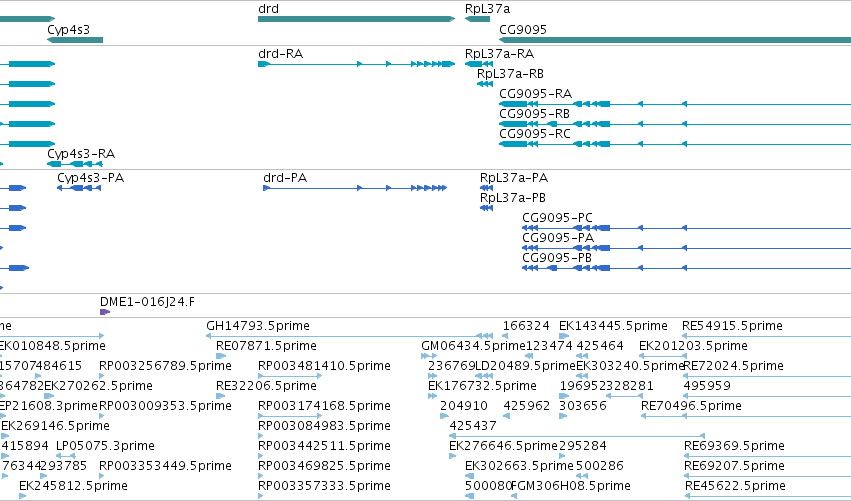Click the RpL37a-RB transcript arrows
Image resolution: width=851 pixels, height=501 pixels.
pyautogui.click(x=485, y=84)
